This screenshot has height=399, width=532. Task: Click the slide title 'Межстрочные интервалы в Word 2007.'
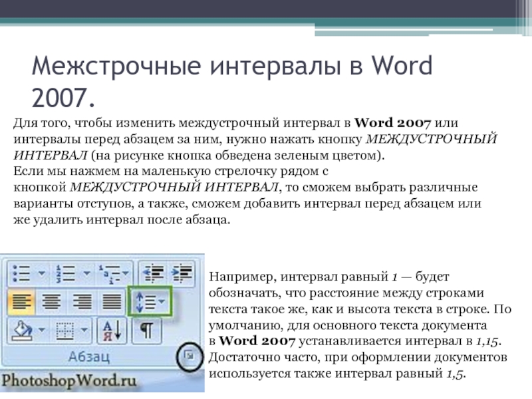click(x=232, y=82)
